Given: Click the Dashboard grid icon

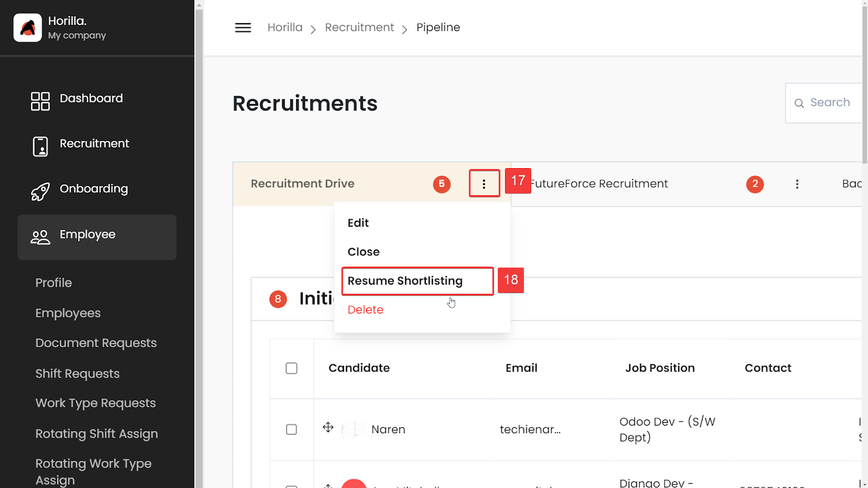Looking at the screenshot, I should [40, 101].
